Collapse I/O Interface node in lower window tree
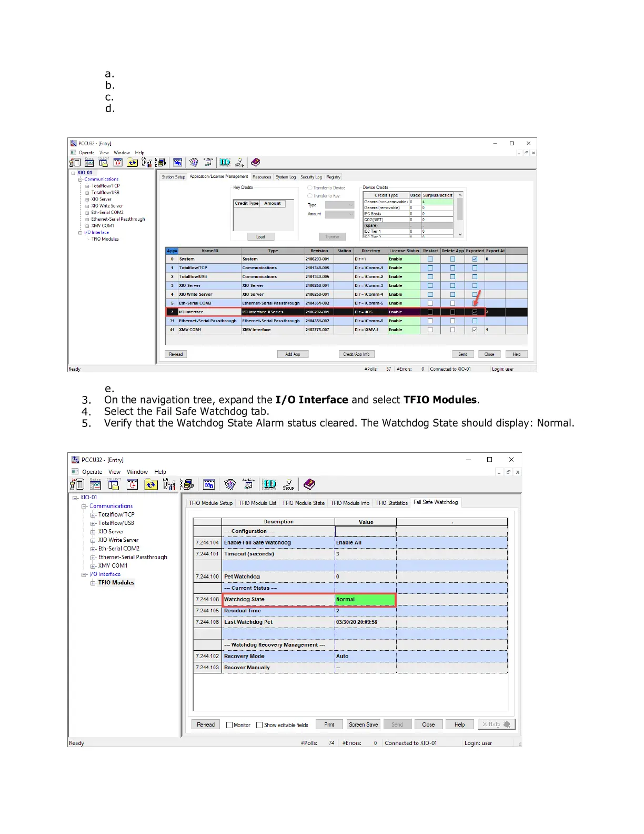The height and width of the screenshot is (834, 644). [84, 574]
